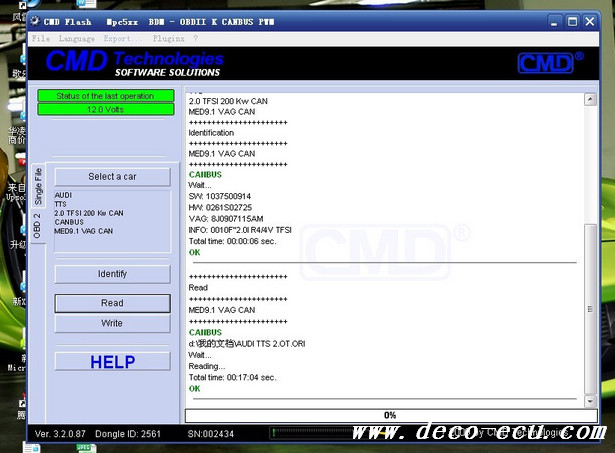This screenshot has height=453, width=615.
Task: Click the Write button
Action: click(112, 324)
